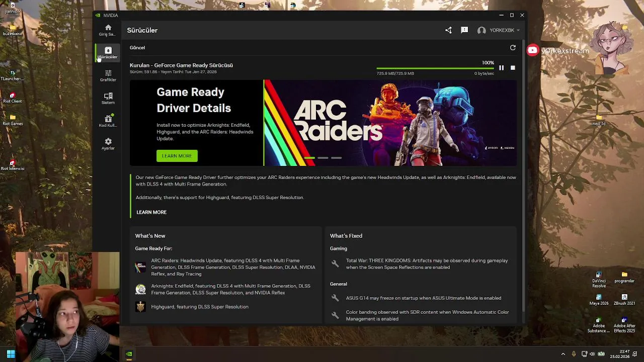
Task: Refresh the driver list with reload icon
Action: coord(513,48)
